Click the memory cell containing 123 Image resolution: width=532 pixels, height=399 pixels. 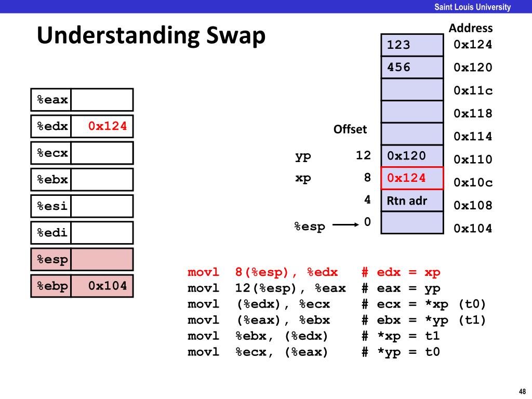pyautogui.click(x=412, y=45)
